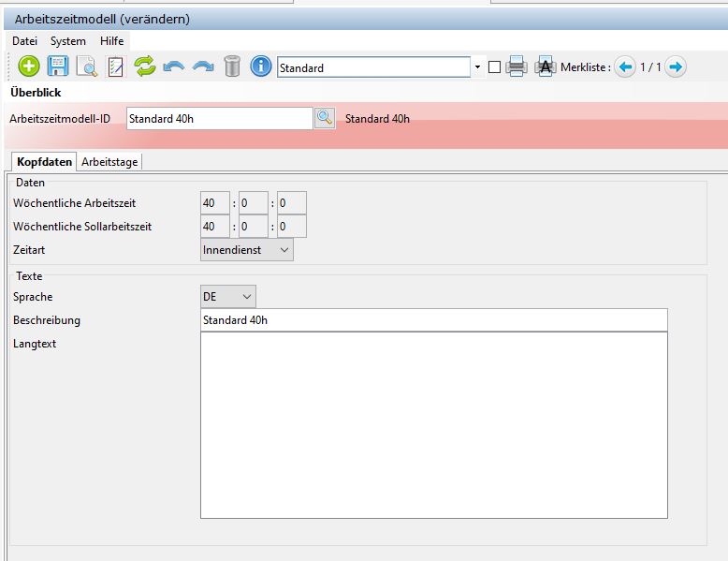Click the edit notepad icon in toolbar
728x561 pixels.
pyautogui.click(x=116, y=66)
